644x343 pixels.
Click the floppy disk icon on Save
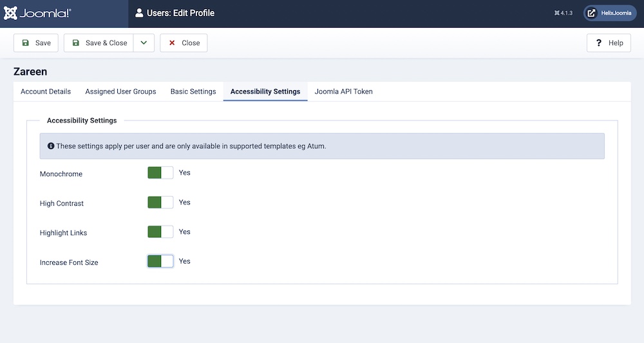click(26, 43)
